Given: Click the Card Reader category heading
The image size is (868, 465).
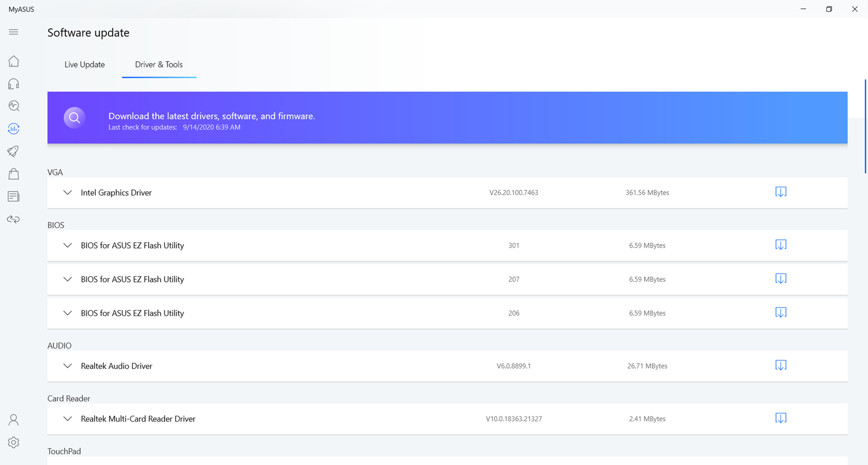Looking at the screenshot, I should [x=68, y=398].
